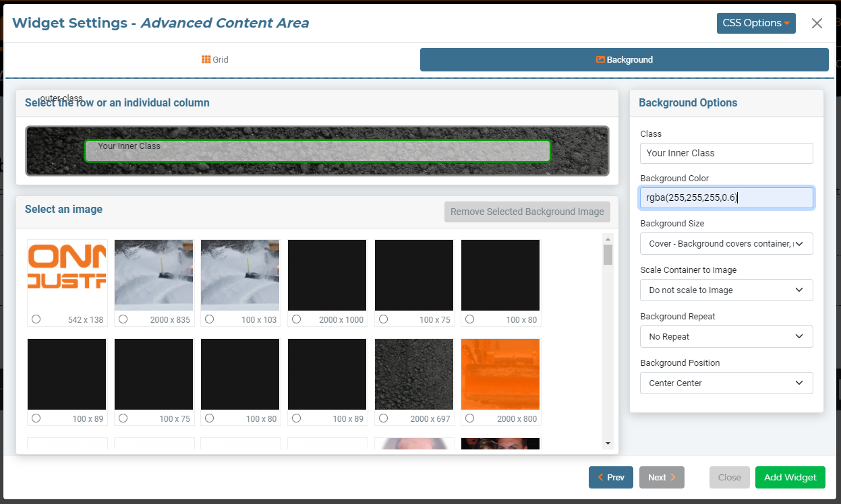Select radio for 2000 x 697 image
Image resolution: width=841 pixels, height=504 pixels.
[x=383, y=418]
